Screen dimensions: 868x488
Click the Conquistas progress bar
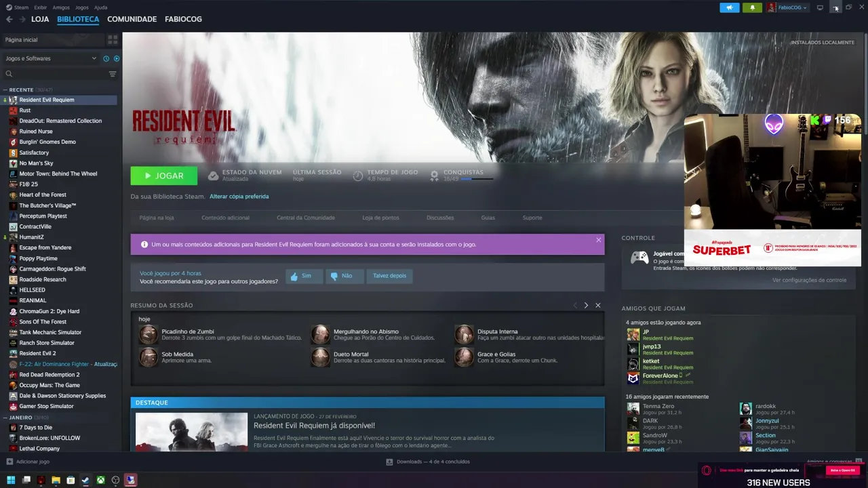coord(477,179)
